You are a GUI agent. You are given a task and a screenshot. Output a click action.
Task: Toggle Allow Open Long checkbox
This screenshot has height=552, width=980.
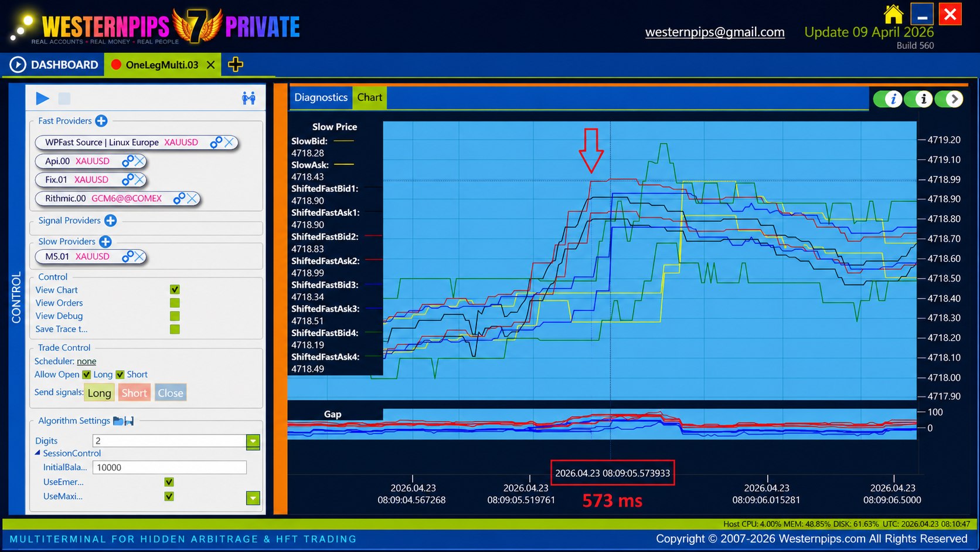(86, 375)
